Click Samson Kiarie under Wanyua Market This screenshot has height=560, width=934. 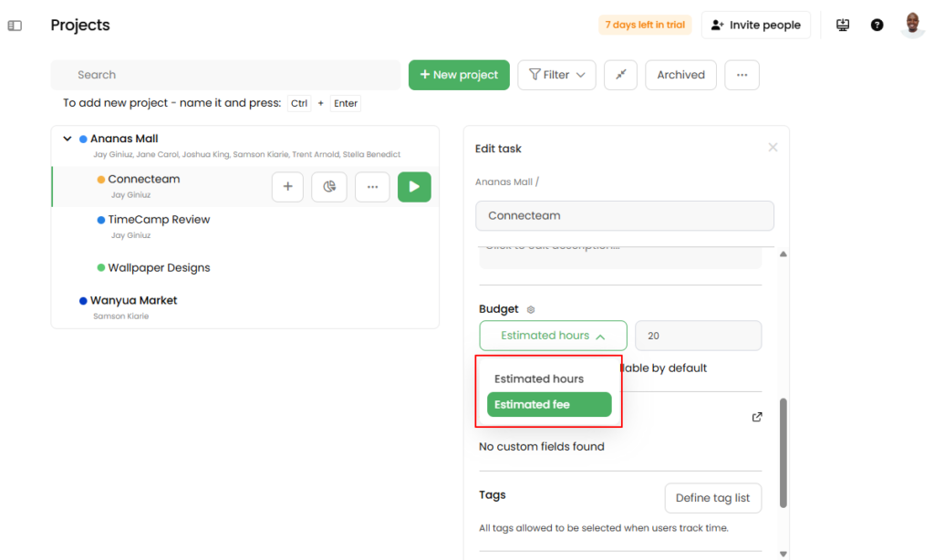121,316
